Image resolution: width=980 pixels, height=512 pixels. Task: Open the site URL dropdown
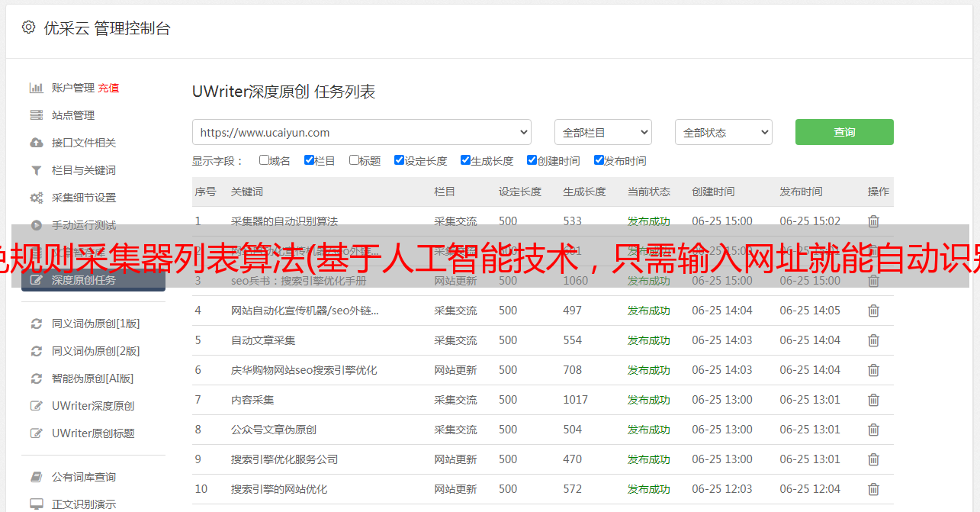coord(361,132)
